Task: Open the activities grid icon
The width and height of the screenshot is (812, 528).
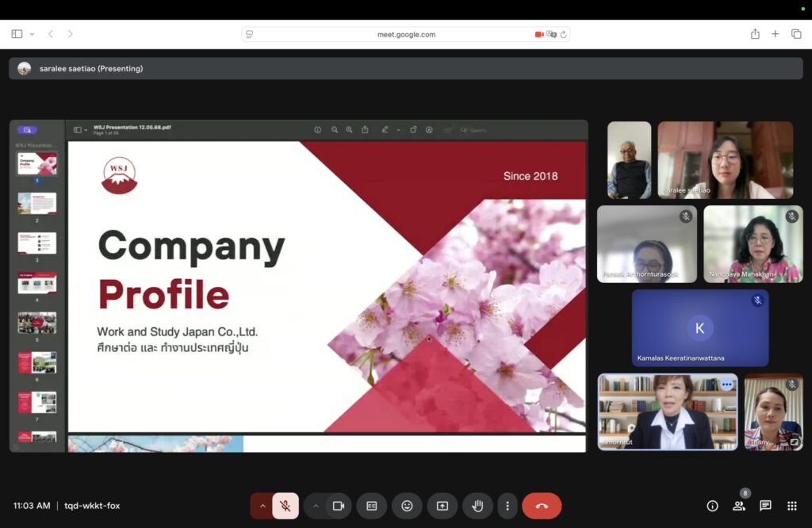Action: (x=792, y=506)
